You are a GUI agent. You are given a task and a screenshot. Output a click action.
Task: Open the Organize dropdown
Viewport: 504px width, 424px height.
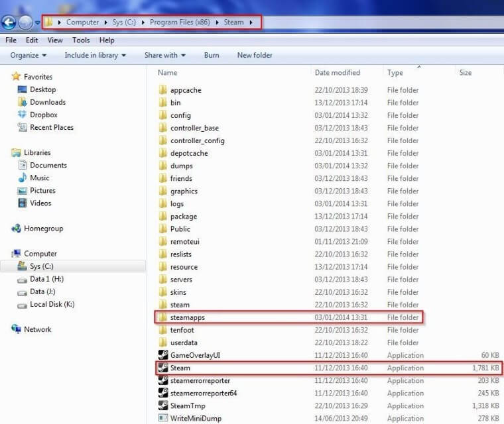point(29,55)
